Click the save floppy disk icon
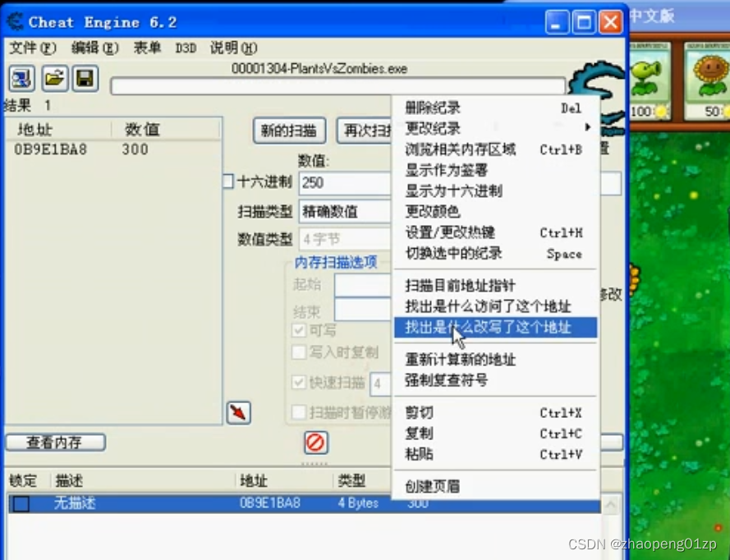This screenshot has width=730, height=560. [x=85, y=78]
